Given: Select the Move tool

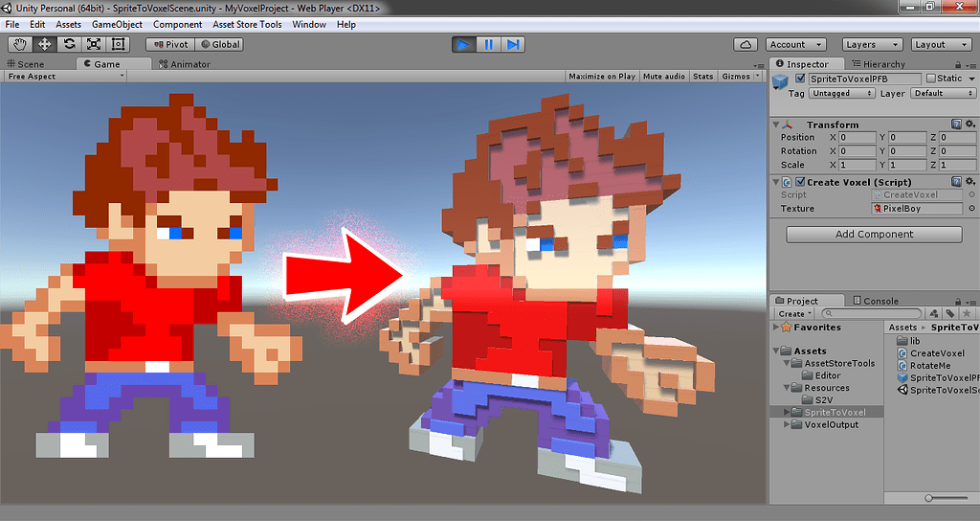Looking at the screenshot, I should [x=44, y=44].
